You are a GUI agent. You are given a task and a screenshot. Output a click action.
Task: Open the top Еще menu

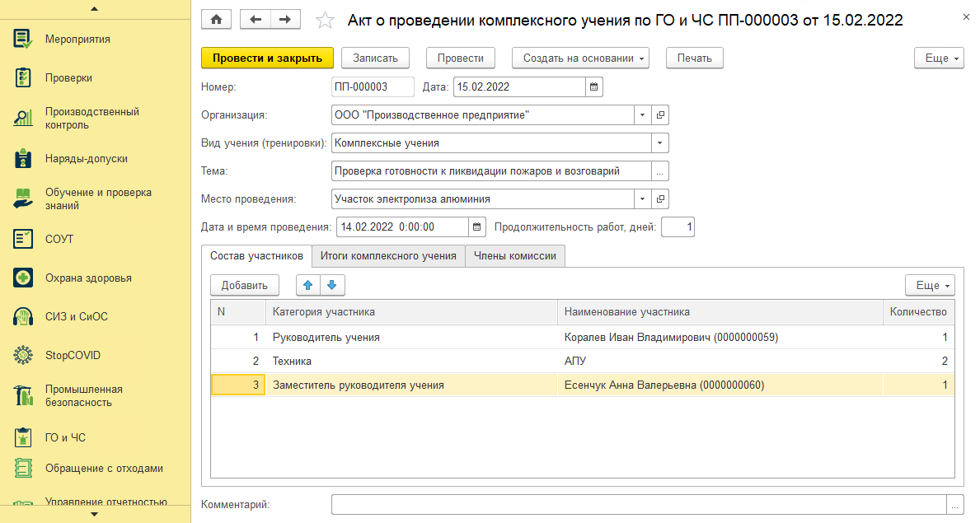click(939, 58)
